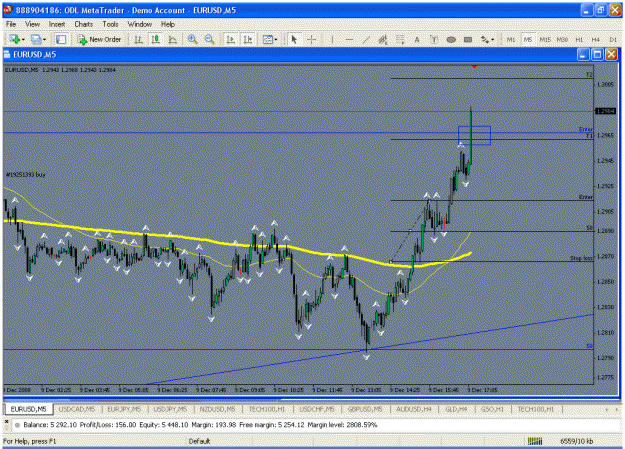Select the Horizontal Line drawing tool

349,39
